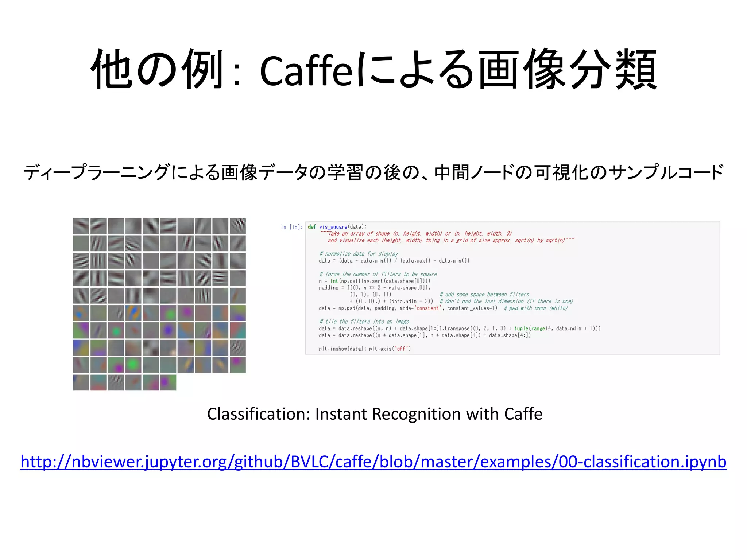Screen dimensions: 747x560
Task: Click the 'In [15]:' cell prompt
Action: [292, 227]
